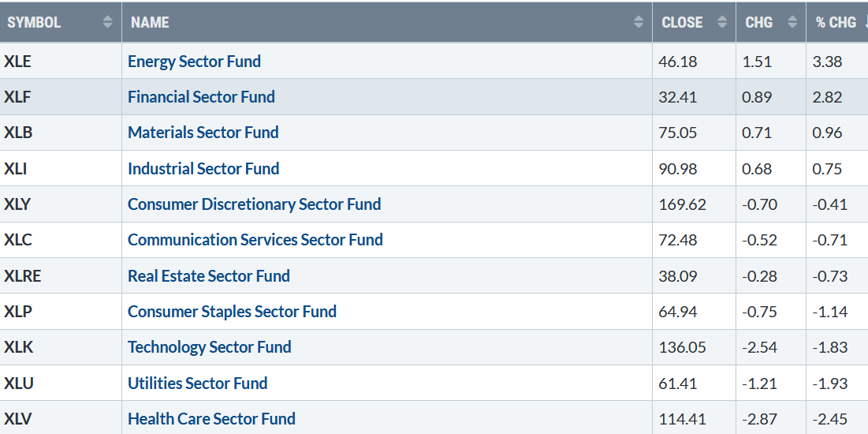This screenshot has width=868, height=434.
Task: Open Health Care Sector Fund link
Action: [x=211, y=419]
